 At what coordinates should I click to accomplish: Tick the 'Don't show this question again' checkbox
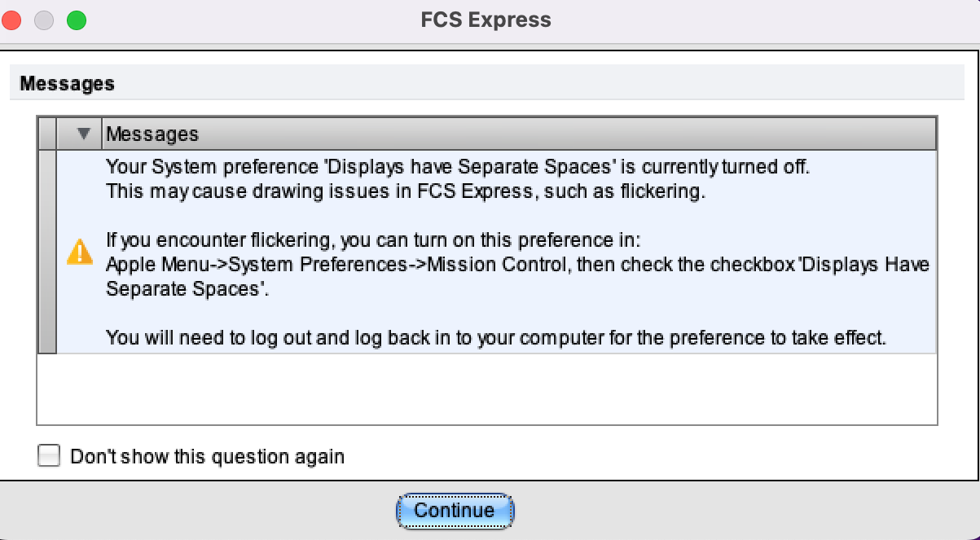click(x=50, y=456)
